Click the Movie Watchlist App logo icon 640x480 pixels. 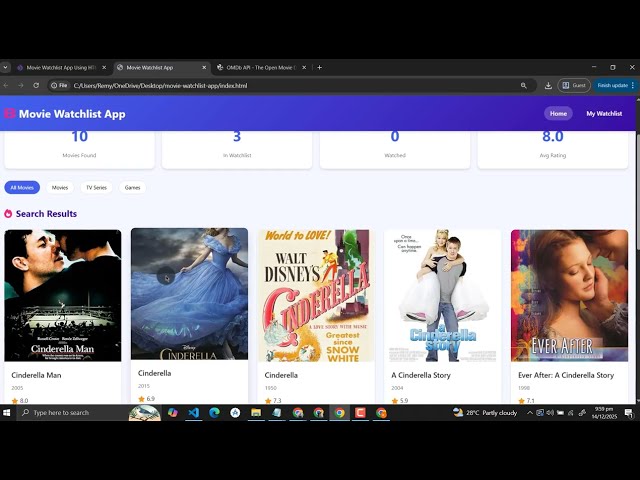10,113
